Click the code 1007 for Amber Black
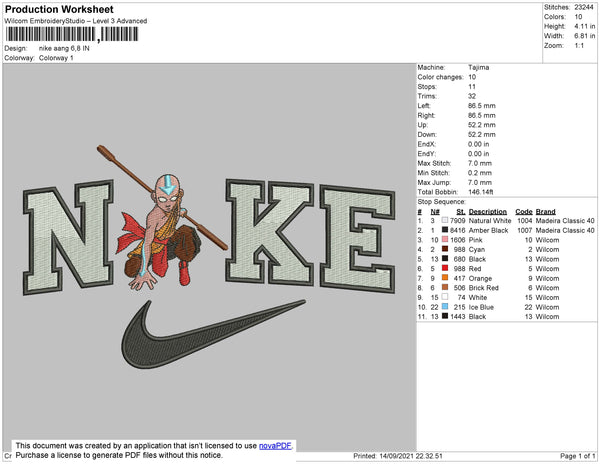This screenshot has height=464, width=600. point(525,230)
